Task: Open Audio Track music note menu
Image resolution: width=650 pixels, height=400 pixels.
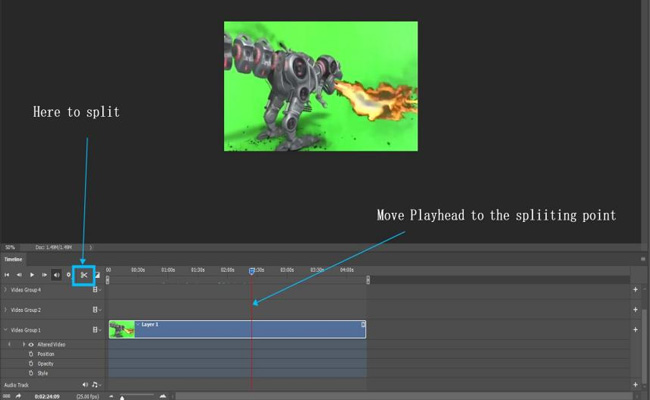Action: tap(96, 385)
